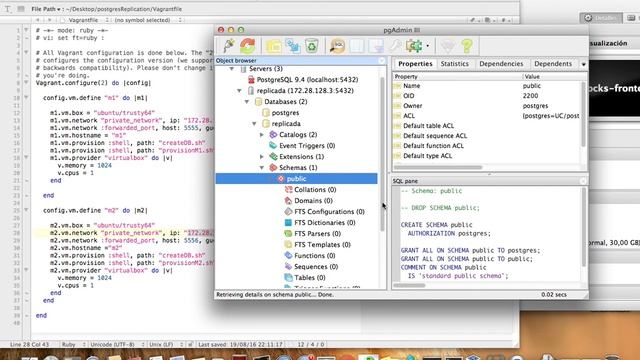Expand the Extensions (1) node
Image resolution: width=640 pixels, height=360 pixels.
262,157
